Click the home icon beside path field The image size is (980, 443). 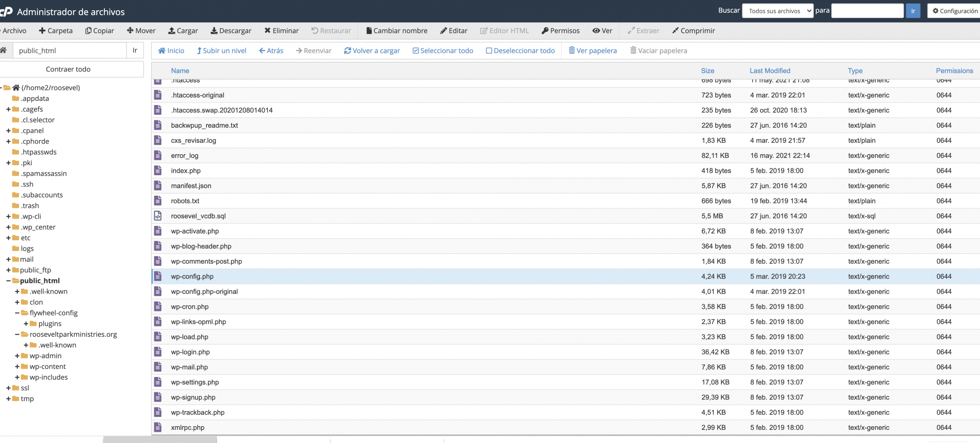[4, 50]
